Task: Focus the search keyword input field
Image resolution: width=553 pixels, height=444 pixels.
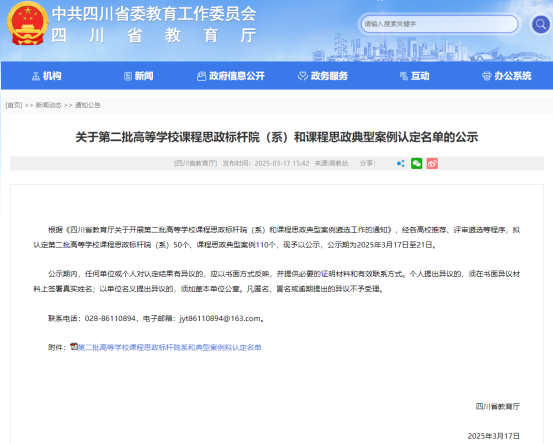Action: [439, 24]
